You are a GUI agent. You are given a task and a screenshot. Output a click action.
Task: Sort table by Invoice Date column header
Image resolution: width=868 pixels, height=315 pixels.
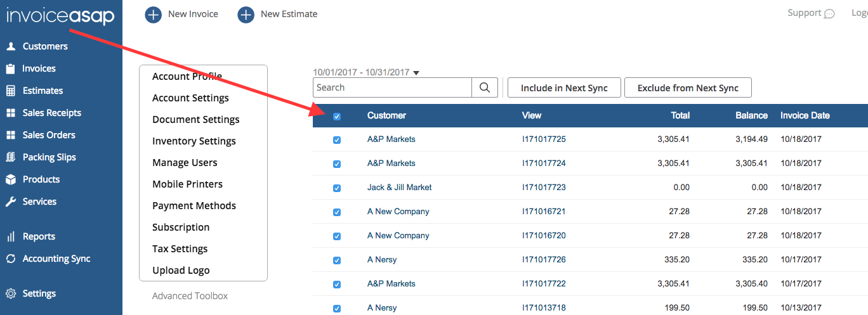point(805,115)
